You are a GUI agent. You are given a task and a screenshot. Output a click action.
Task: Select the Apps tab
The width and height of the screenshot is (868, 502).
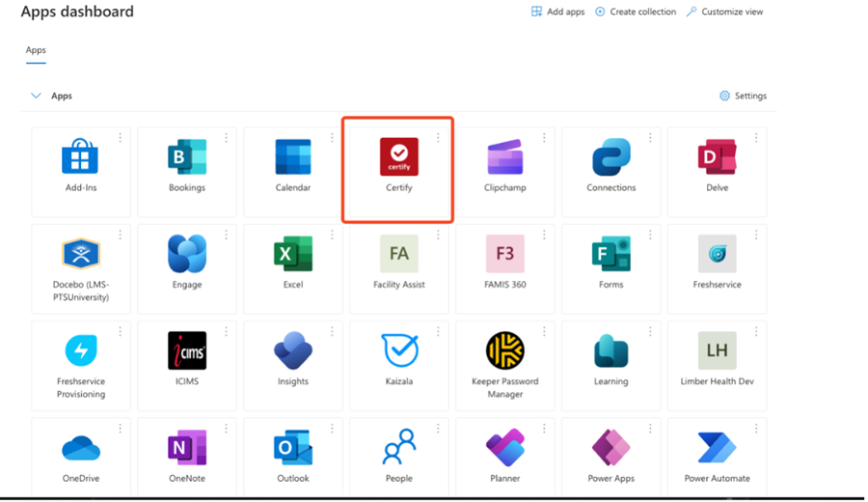(x=36, y=50)
